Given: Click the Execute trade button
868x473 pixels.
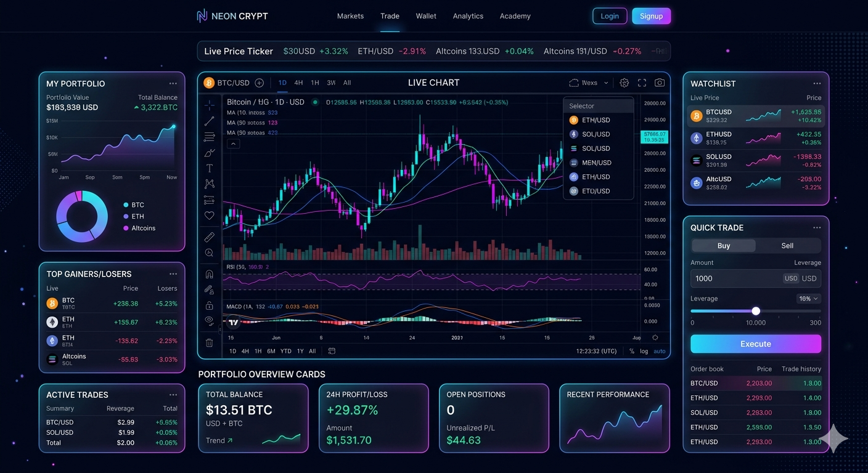Looking at the screenshot, I should pyautogui.click(x=756, y=344).
